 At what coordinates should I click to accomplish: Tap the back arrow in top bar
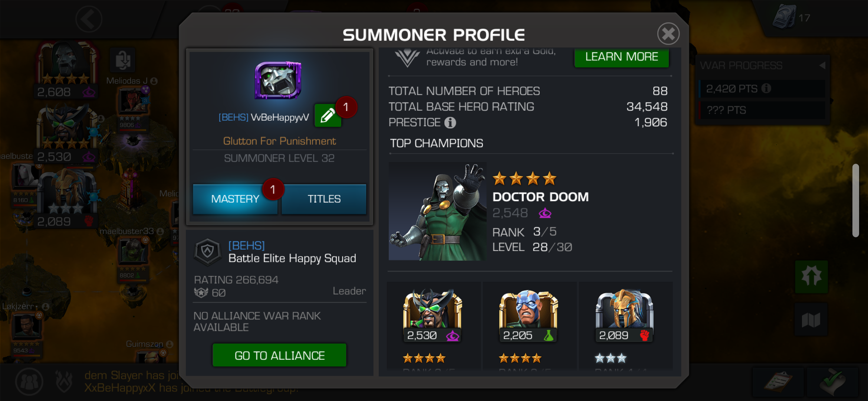89,19
